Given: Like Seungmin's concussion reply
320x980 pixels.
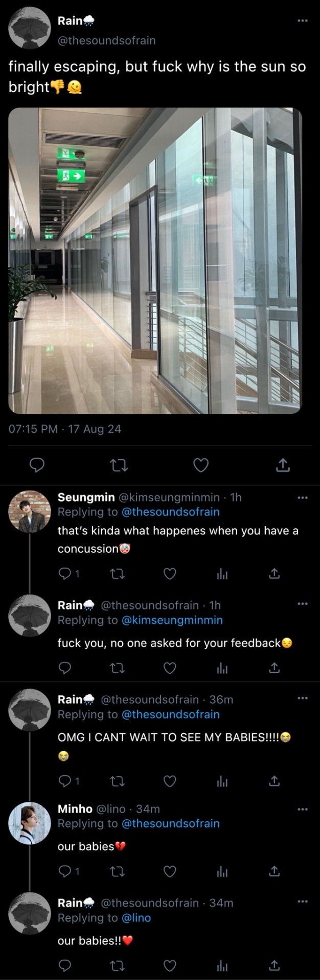Looking at the screenshot, I should 170,574.
